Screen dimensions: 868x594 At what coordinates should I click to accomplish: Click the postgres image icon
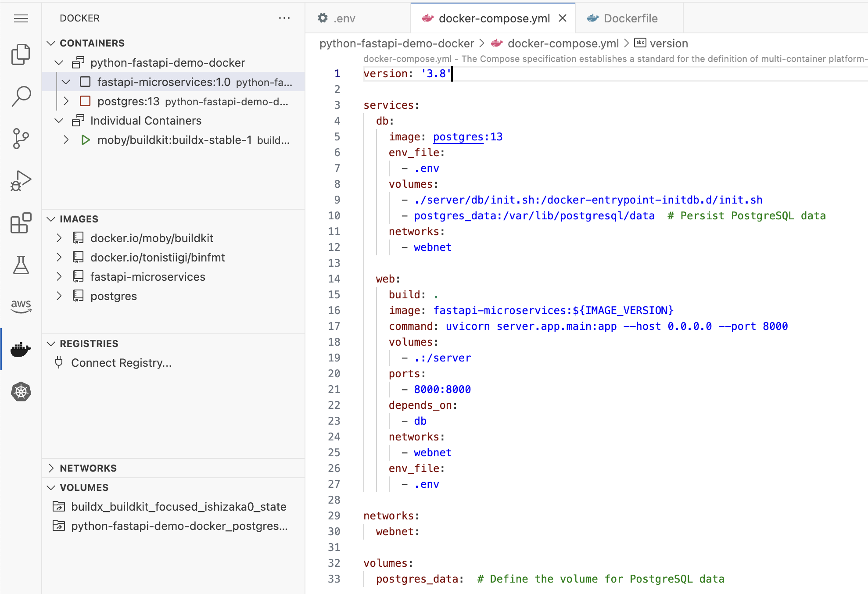78,296
